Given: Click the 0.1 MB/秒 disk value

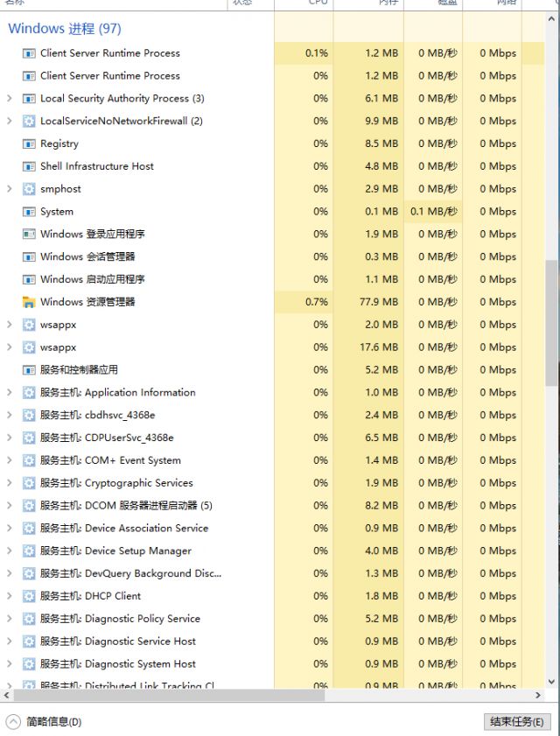Looking at the screenshot, I should pyautogui.click(x=434, y=212).
